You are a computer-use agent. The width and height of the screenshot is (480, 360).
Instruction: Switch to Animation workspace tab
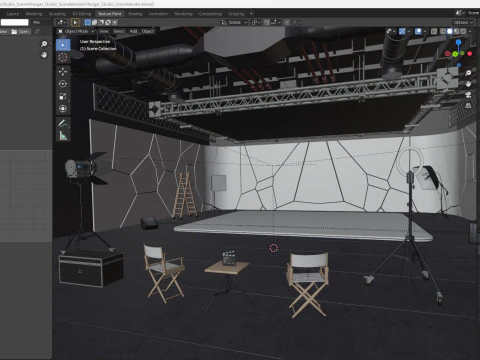tap(158, 14)
